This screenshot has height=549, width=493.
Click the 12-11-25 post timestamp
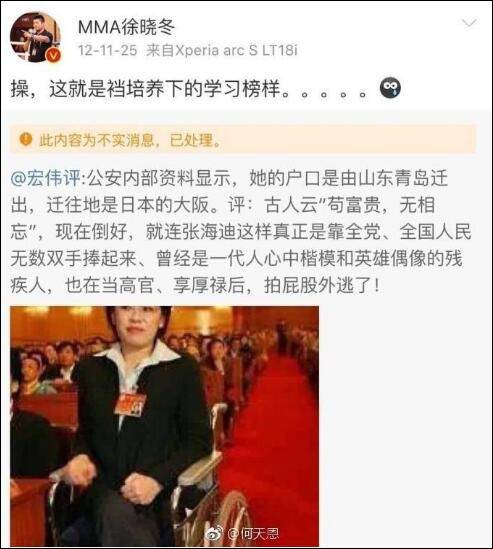click(x=107, y=50)
